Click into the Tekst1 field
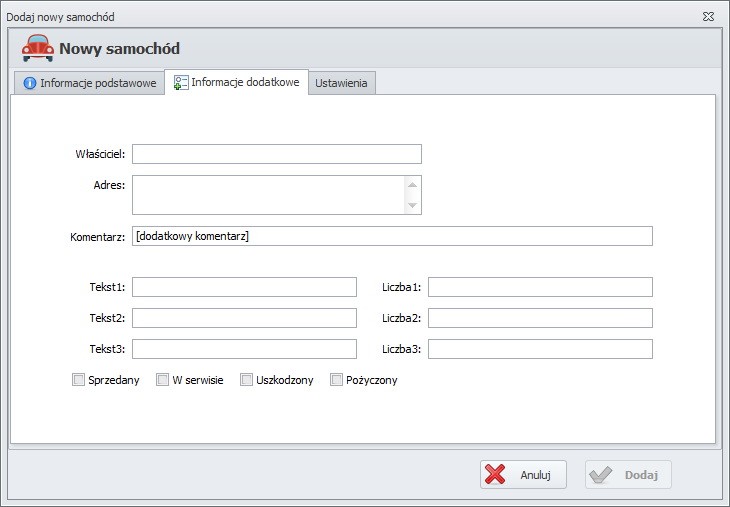The image size is (730, 507). click(x=244, y=288)
